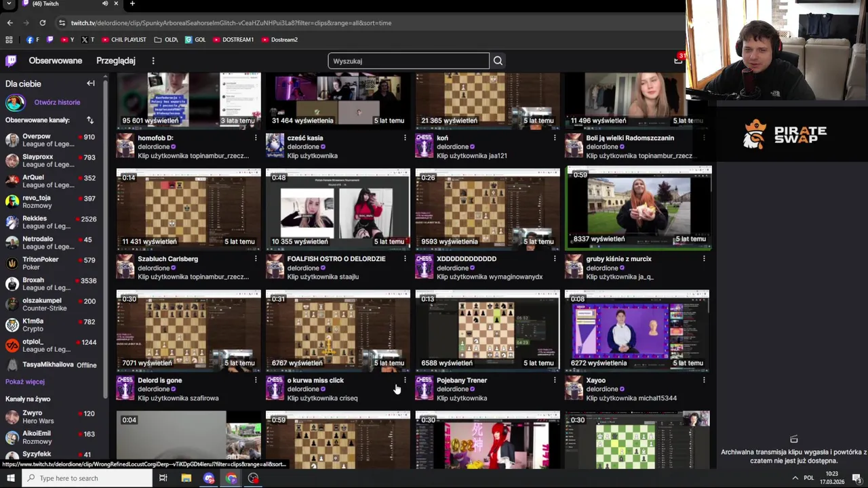Open TritonPoker channel in sidebar
This screenshot has height=488, width=868.
click(x=53, y=263)
